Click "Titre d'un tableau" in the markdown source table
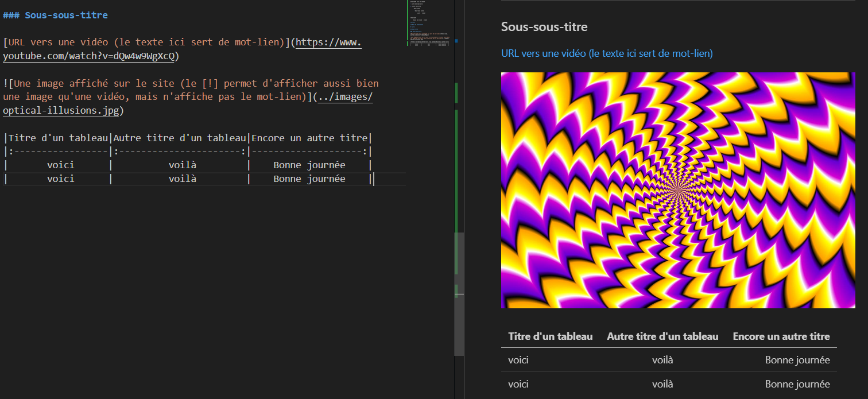Viewport: 868px width, 399px height. [58, 138]
